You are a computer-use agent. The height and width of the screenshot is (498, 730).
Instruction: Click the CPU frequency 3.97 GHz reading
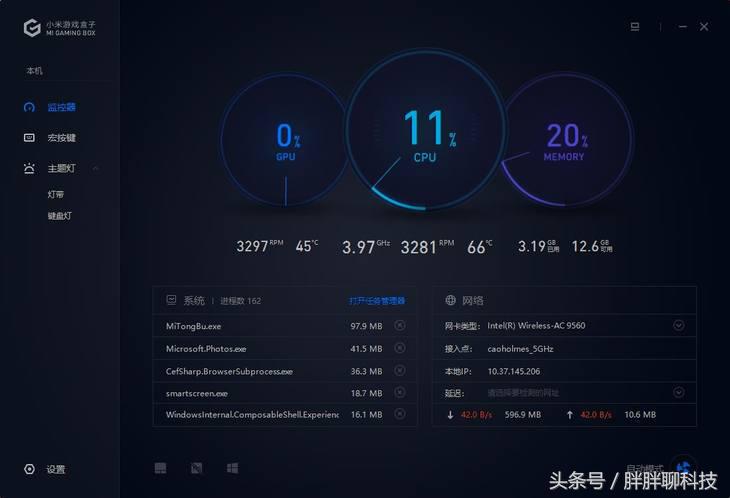point(366,247)
